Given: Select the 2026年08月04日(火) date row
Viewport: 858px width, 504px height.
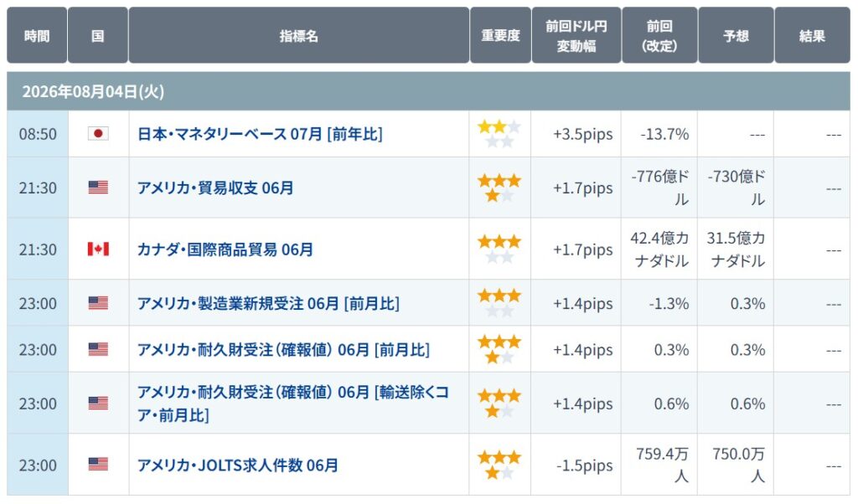Looking at the screenshot, I should [x=428, y=91].
